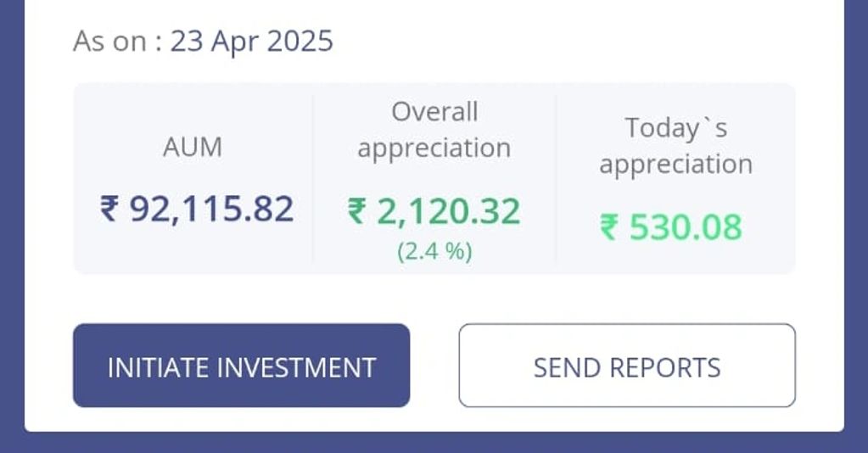The width and height of the screenshot is (868, 453).
Task: Tap the (2.4 %) percentage text
Action: coord(434,252)
